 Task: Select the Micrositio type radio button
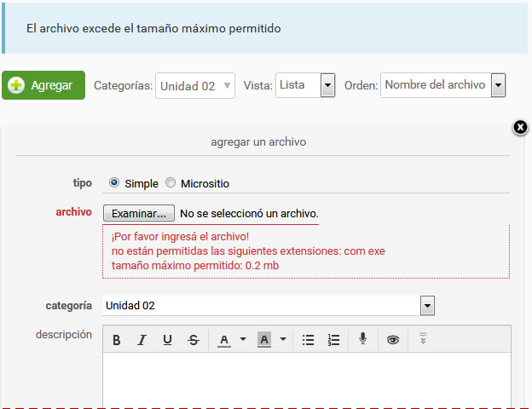click(171, 183)
